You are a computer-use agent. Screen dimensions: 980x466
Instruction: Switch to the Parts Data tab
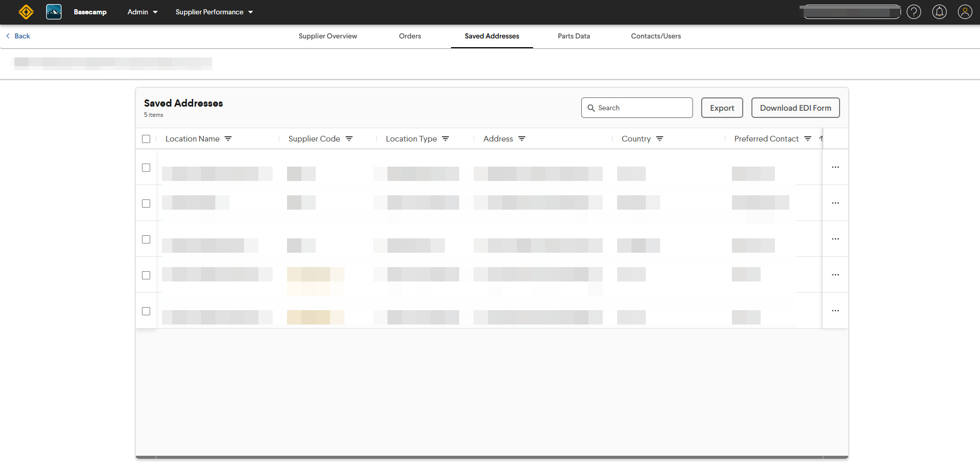574,36
